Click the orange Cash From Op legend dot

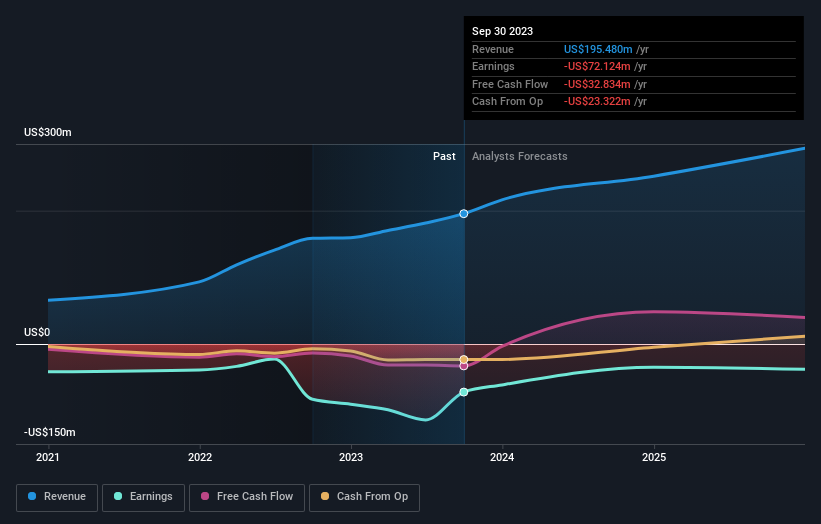[325, 496]
